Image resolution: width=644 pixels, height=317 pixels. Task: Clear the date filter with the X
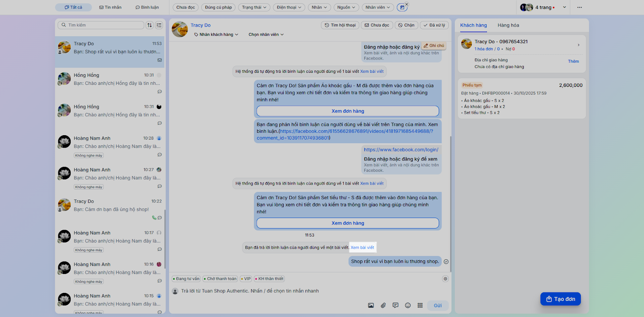pyautogui.click(x=407, y=4)
